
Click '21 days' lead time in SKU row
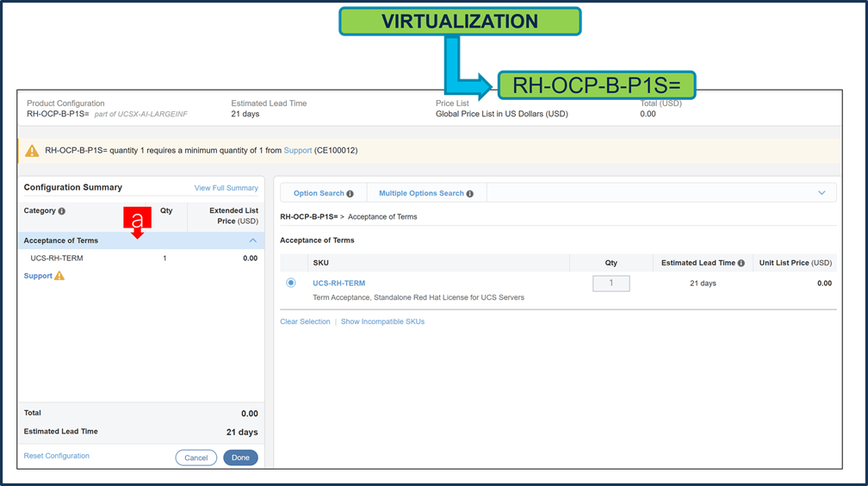coord(703,283)
